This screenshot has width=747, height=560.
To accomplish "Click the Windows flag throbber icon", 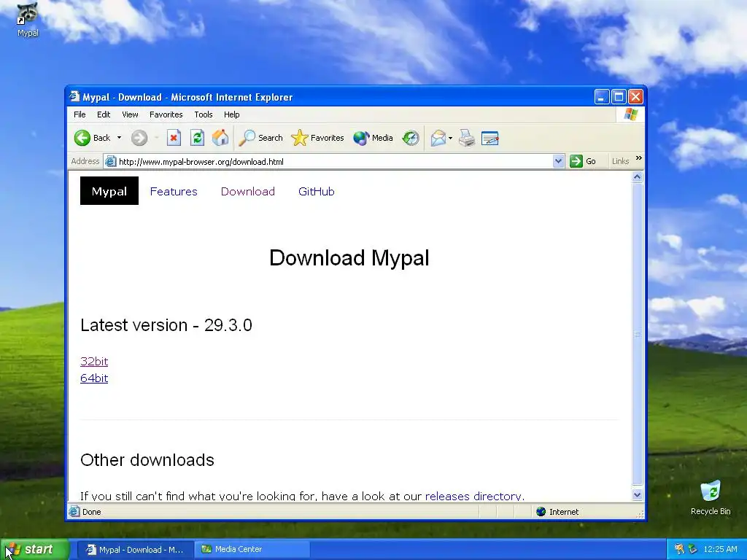I will [x=630, y=114].
